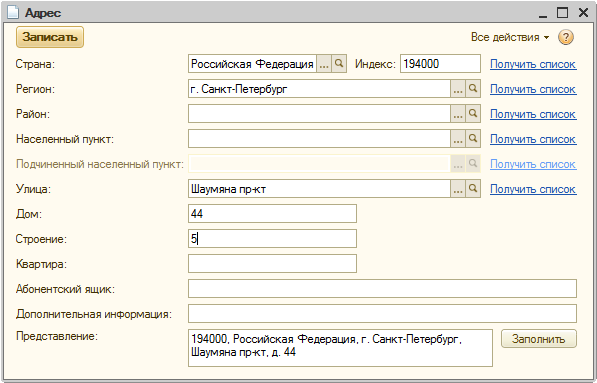Click into the Квартира input field
This screenshot has height=383, width=597.
(272, 264)
